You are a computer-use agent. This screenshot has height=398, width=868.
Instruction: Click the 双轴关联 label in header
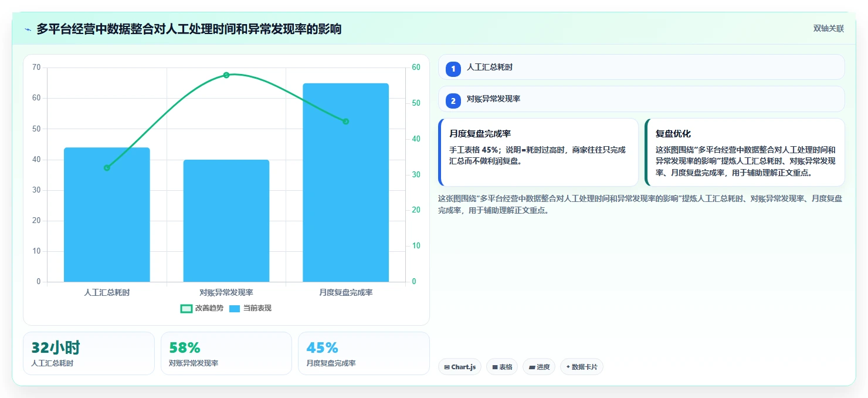pos(828,29)
